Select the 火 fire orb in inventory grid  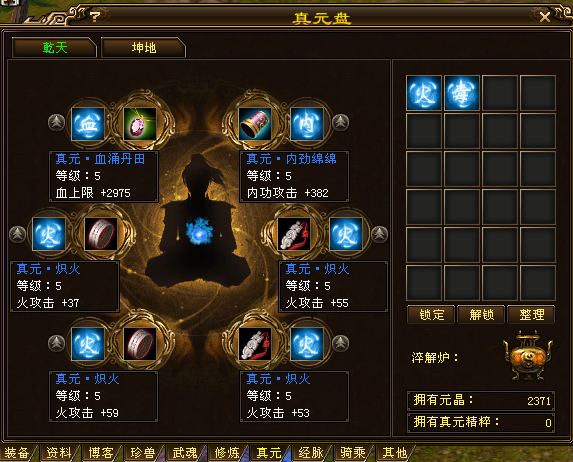pos(424,93)
